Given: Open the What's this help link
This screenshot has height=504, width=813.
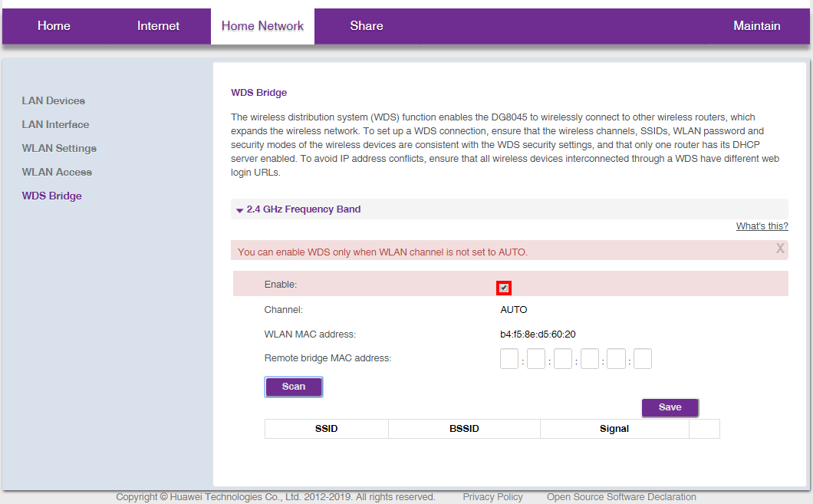Looking at the screenshot, I should coord(762,226).
